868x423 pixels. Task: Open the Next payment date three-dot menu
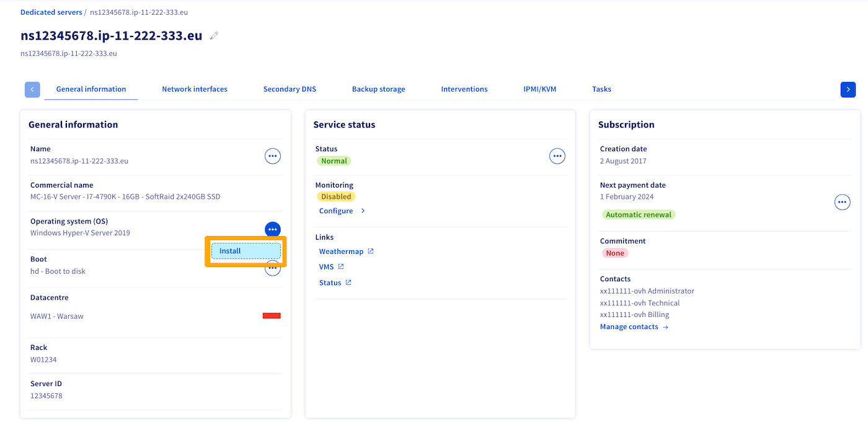point(842,202)
